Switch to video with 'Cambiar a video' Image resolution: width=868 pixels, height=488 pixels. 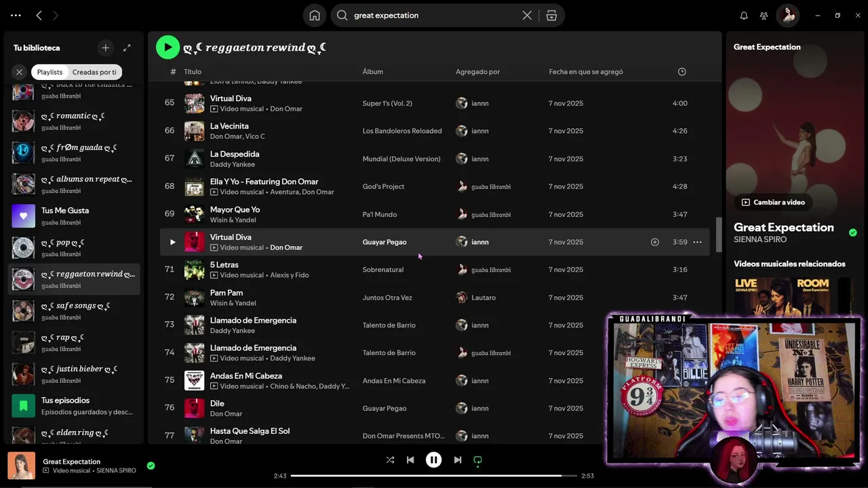773,202
